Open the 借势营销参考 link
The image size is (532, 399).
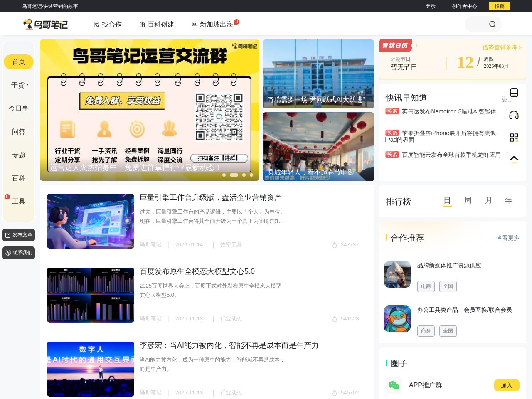click(501, 47)
